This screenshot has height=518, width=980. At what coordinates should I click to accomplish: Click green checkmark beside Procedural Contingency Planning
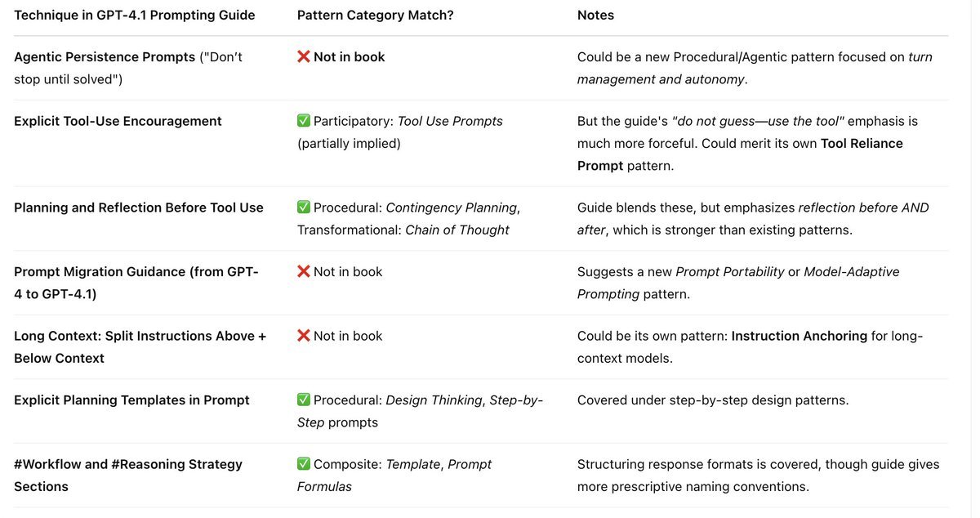[304, 208]
